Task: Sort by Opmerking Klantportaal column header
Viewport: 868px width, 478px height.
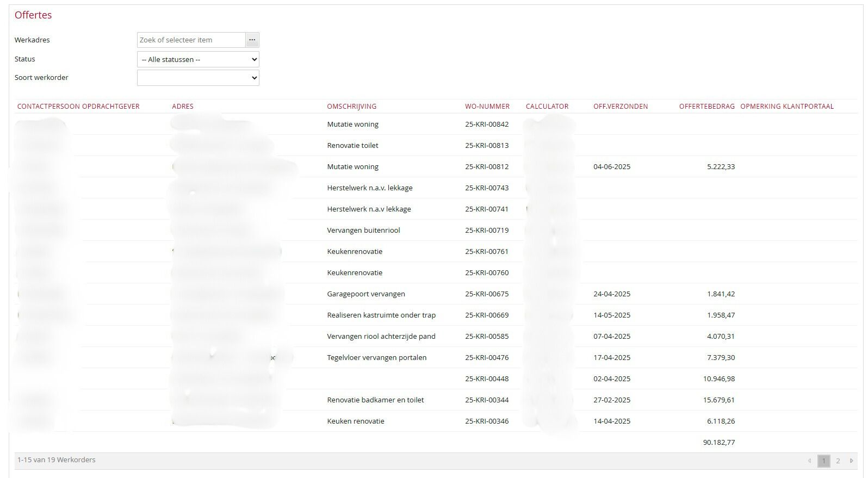Action: coord(787,107)
